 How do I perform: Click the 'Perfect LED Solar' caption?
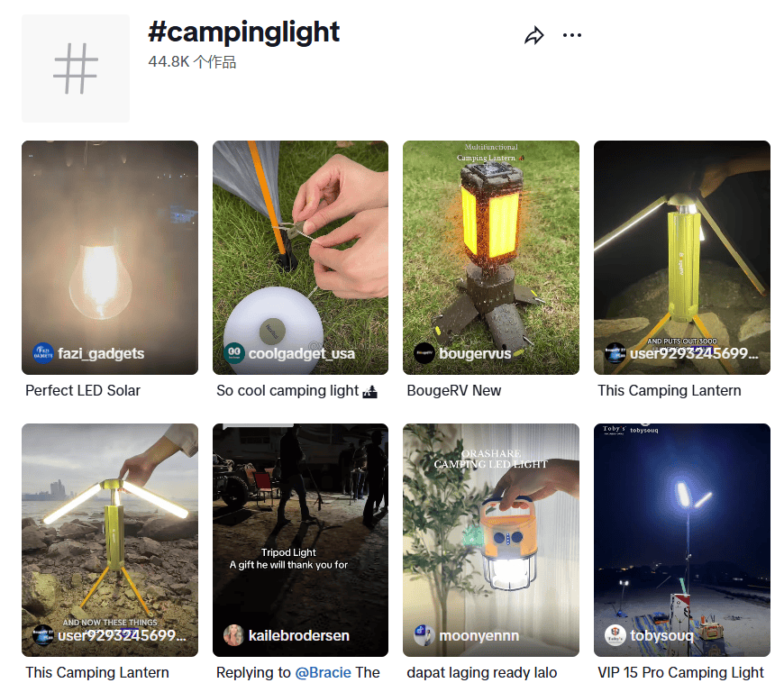tap(83, 391)
